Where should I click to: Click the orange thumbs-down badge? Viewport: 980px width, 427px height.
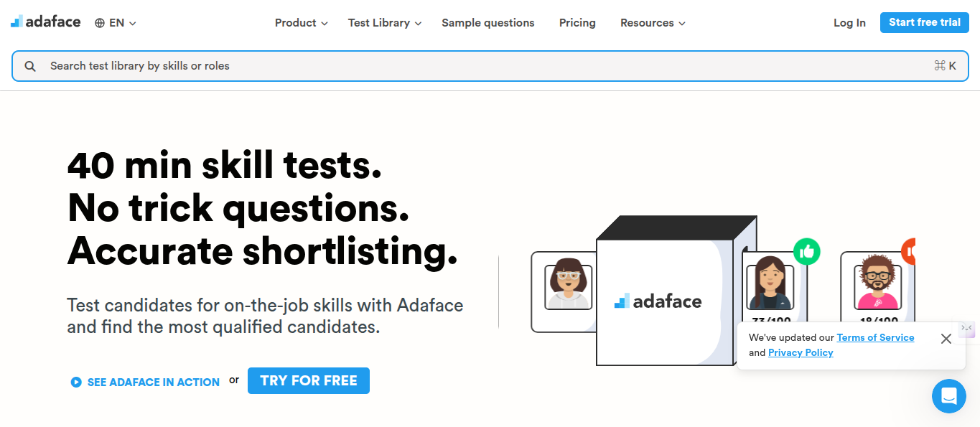coord(909,251)
